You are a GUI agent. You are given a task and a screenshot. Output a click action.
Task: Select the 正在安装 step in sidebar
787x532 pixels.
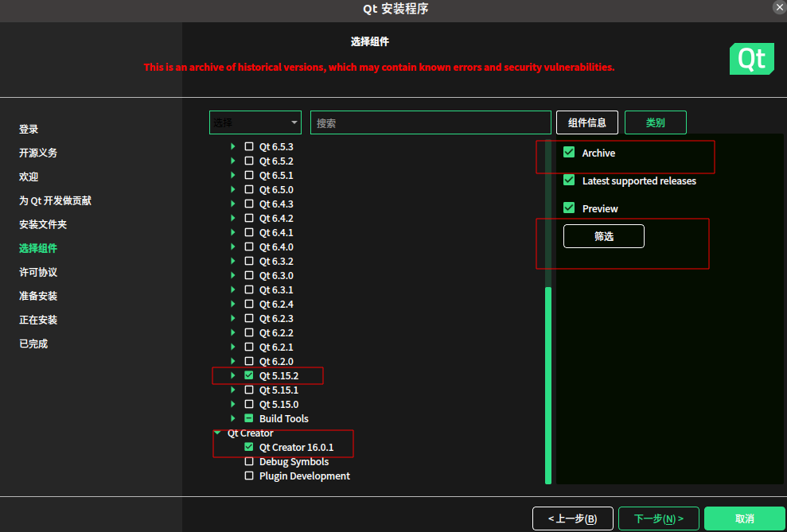point(38,320)
